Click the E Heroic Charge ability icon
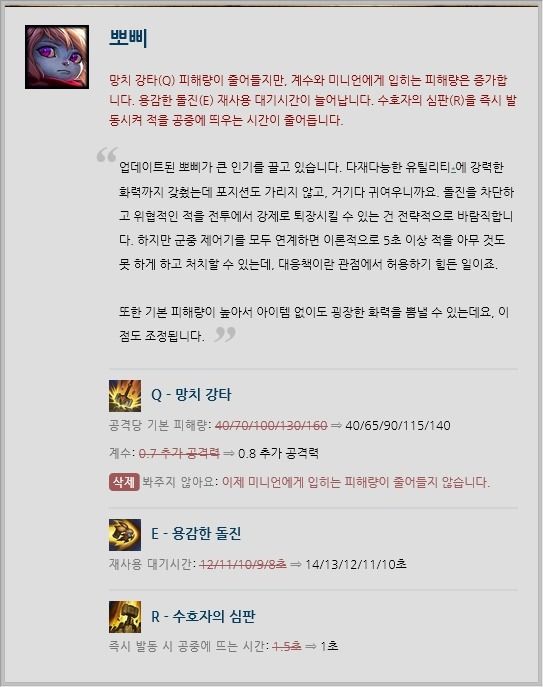 click(x=125, y=535)
